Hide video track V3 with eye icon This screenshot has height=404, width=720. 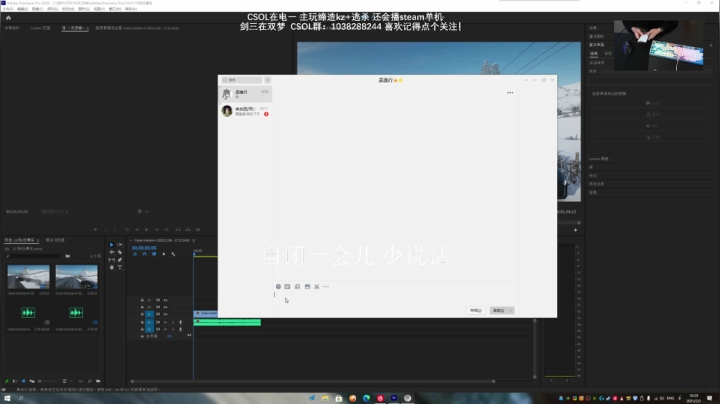coord(165,300)
